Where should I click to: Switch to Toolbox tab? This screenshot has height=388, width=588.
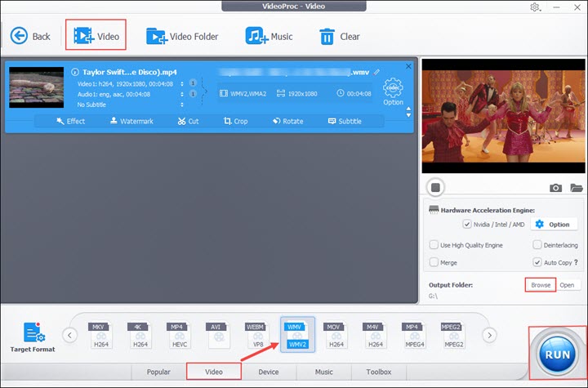379,372
